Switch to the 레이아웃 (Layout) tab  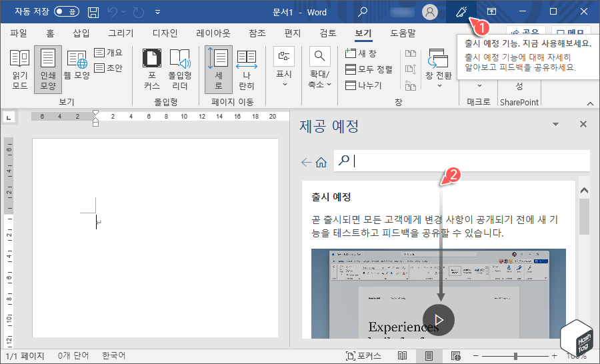click(x=213, y=33)
